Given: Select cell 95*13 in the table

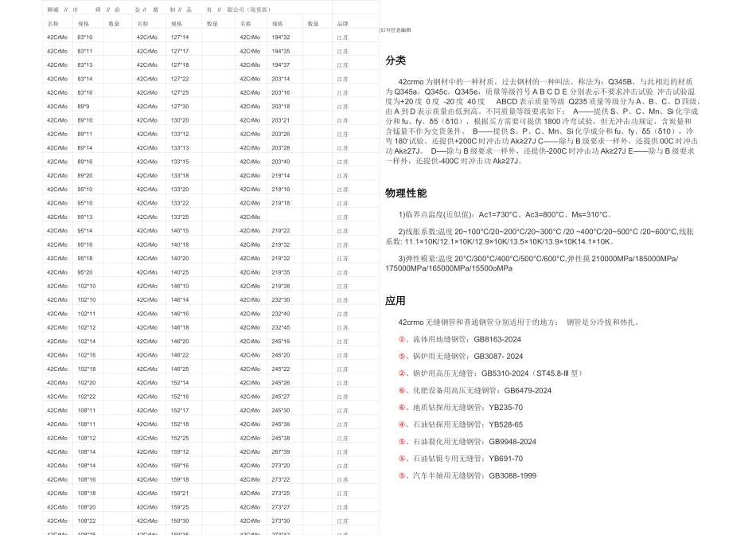Looking at the screenshot, I should [85, 217].
